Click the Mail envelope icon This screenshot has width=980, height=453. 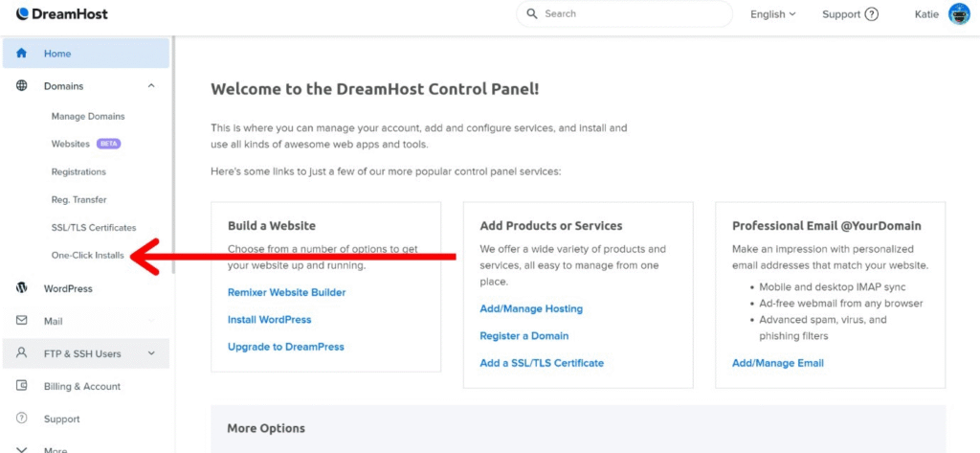pos(21,322)
